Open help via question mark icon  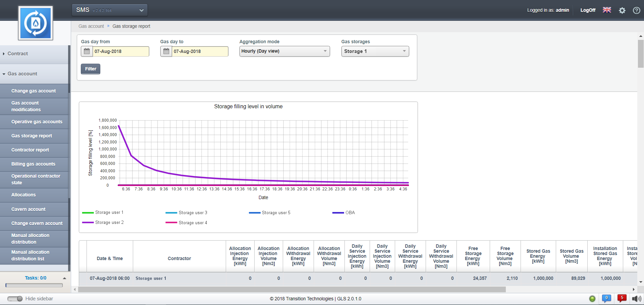636,10
